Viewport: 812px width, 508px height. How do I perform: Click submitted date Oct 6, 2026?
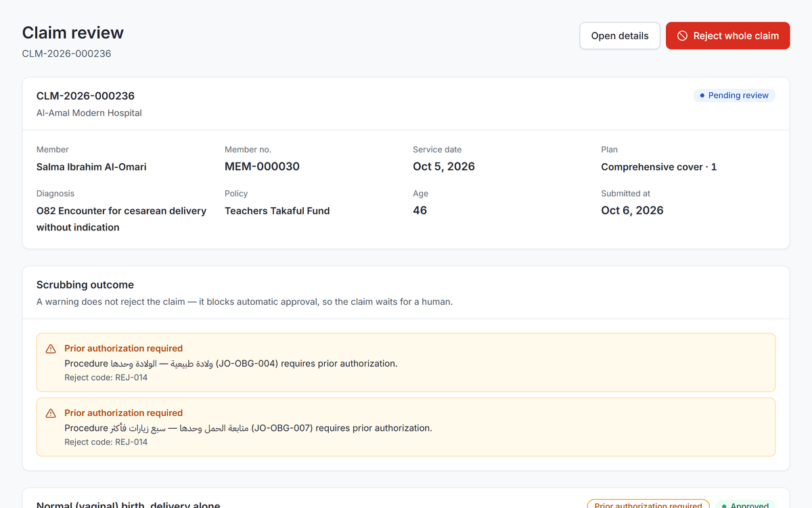[x=632, y=211]
